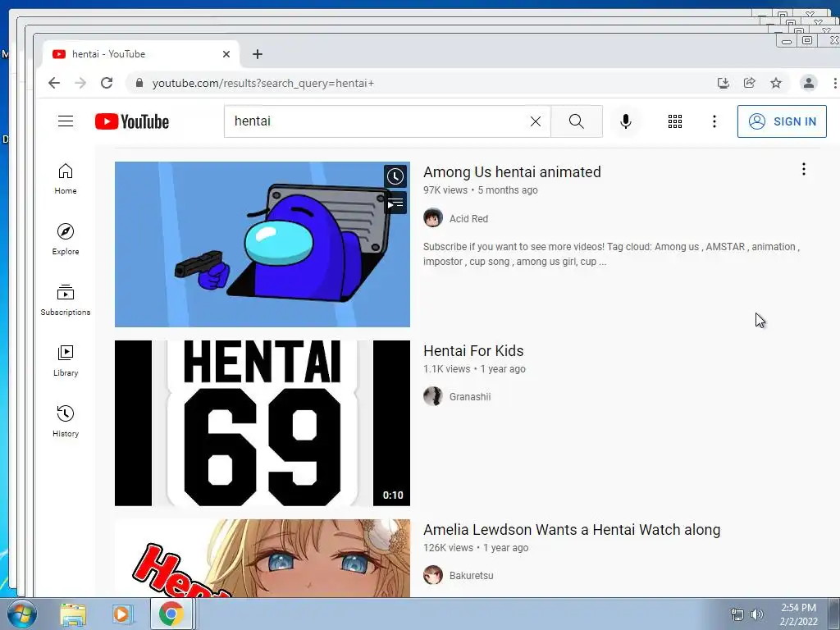Screen dimensions: 840x630
Task: Close the 'hentai - YouTube' tab
Action: tap(226, 54)
